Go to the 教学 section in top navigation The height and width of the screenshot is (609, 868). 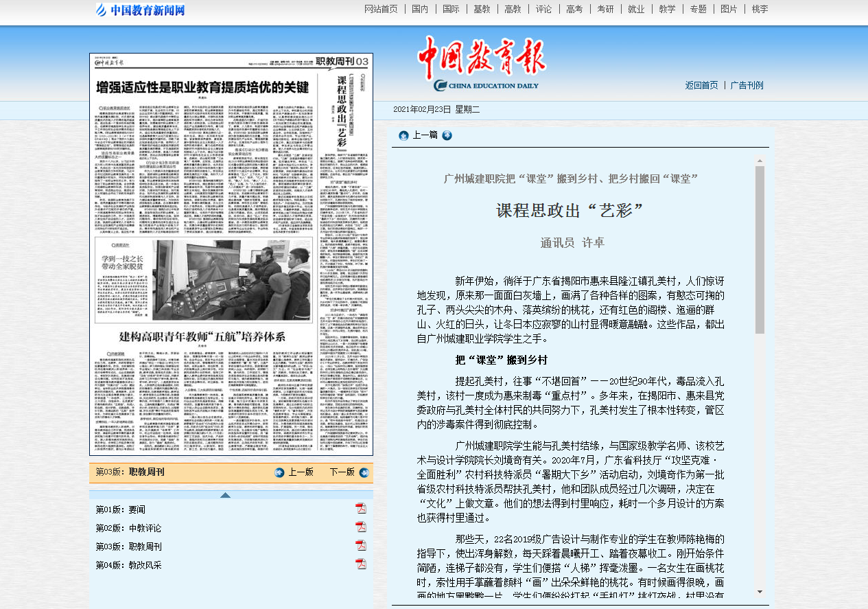pyautogui.click(x=667, y=9)
